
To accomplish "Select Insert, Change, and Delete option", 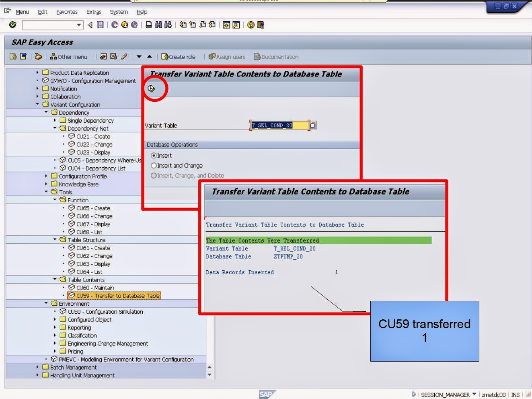I will tap(154, 175).
